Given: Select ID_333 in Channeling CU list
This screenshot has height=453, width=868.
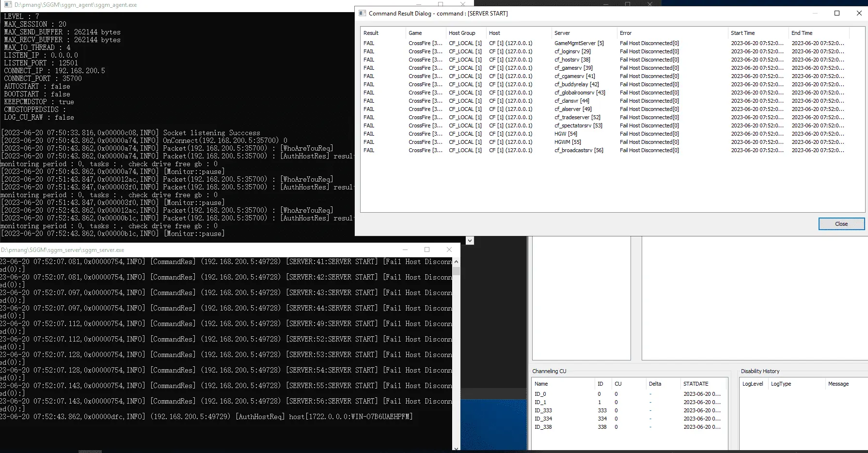Looking at the screenshot, I should [x=629, y=410].
